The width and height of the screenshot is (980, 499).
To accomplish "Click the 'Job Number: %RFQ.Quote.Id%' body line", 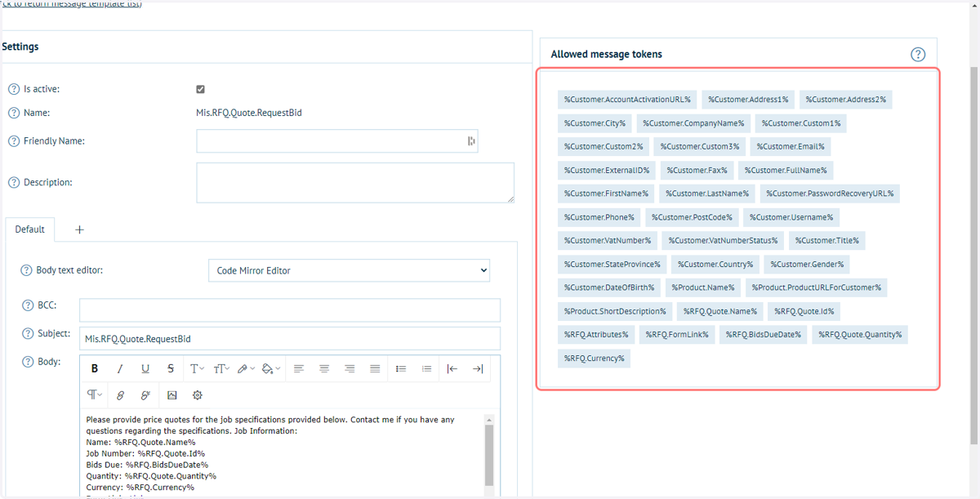I will point(145,453).
